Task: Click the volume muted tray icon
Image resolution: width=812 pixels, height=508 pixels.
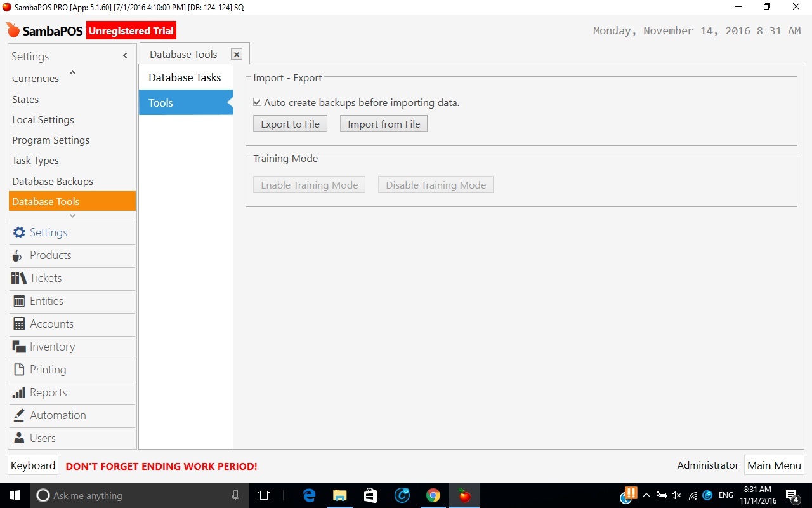Action: 676,495
